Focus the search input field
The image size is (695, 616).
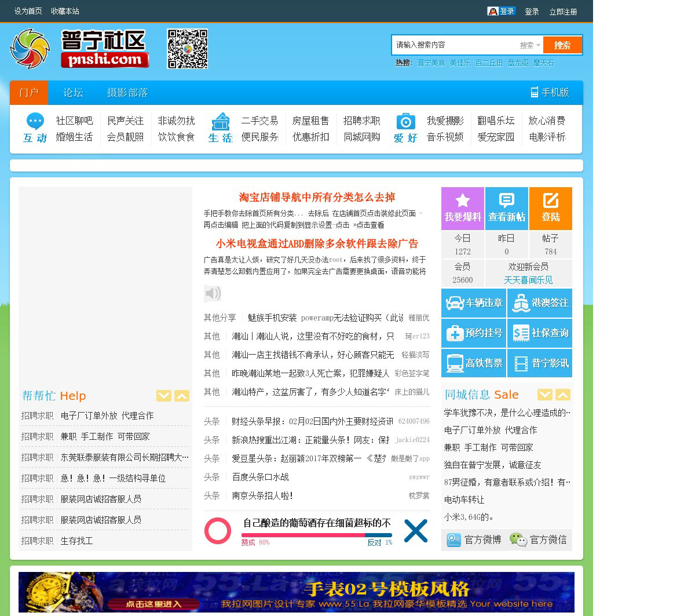(x=455, y=45)
